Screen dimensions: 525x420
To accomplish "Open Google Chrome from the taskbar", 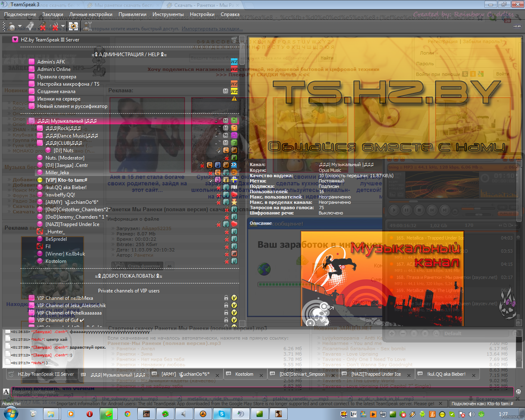I will tap(127, 414).
